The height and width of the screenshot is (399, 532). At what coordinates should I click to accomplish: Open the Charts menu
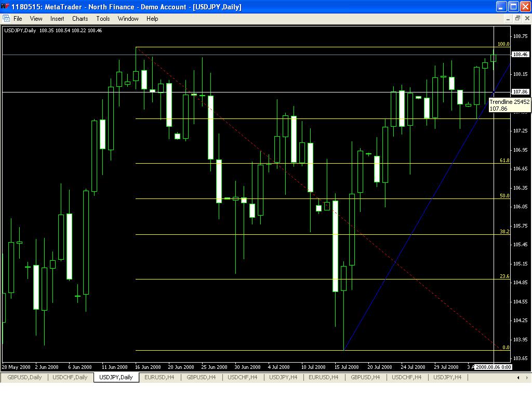[80, 19]
